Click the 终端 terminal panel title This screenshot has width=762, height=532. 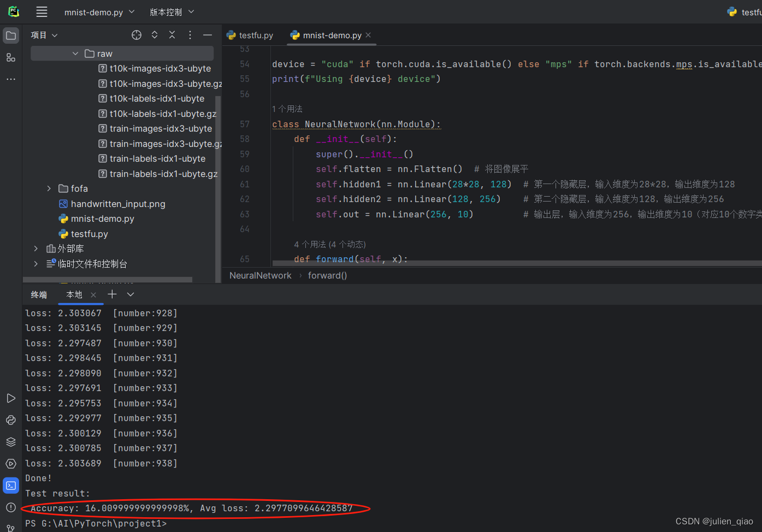39,294
